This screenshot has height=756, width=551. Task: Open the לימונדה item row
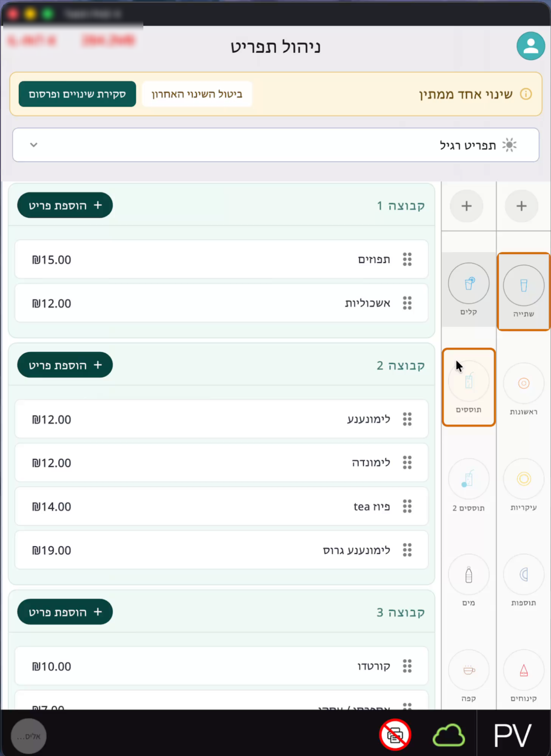pyautogui.click(x=221, y=462)
